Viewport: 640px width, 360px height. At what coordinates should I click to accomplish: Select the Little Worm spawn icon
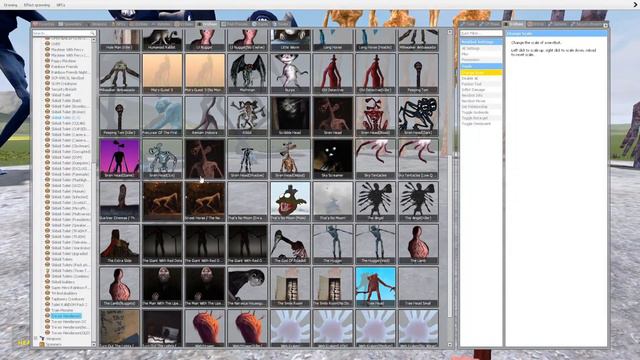(x=290, y=40)
